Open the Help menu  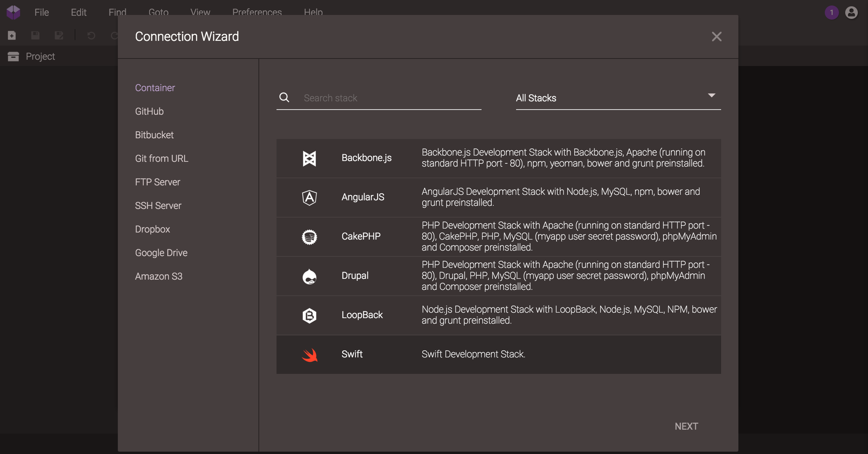point(313,12)
